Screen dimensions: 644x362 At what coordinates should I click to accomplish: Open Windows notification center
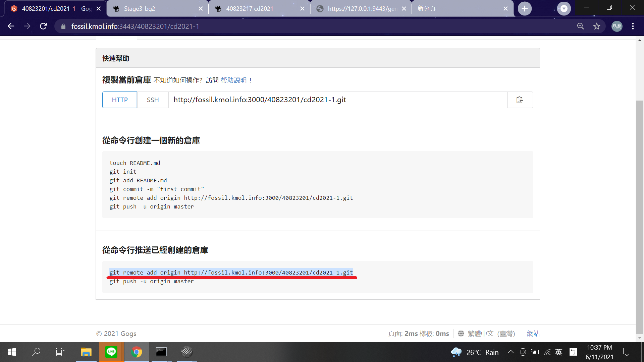pyautogui.click(x=627, y=352)
